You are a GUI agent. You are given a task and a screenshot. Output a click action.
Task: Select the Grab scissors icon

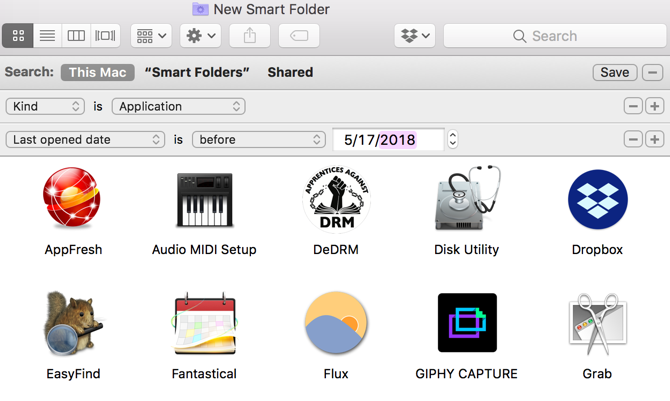(x=598, y=324)
